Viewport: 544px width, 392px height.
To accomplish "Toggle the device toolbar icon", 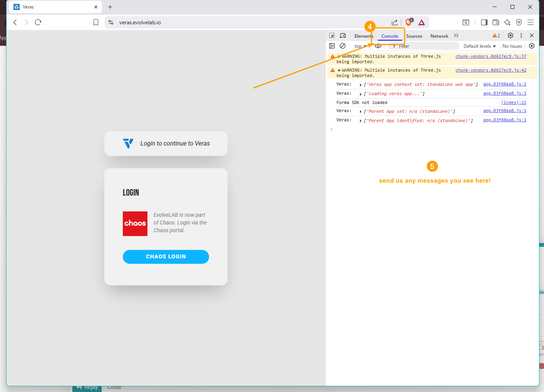I will (x=343, y=36).
